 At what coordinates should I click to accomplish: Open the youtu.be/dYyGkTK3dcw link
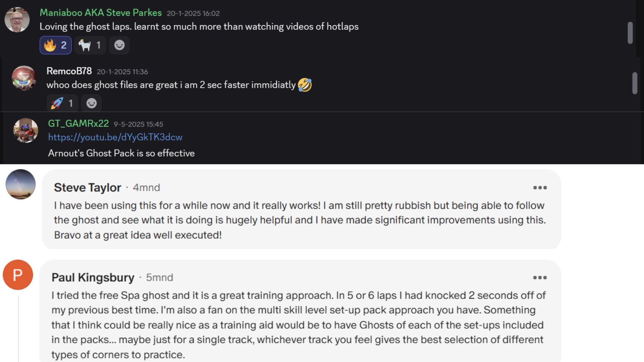115,137
